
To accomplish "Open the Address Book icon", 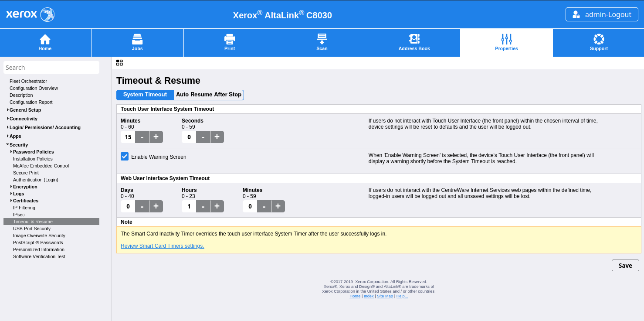I will coord(414,39).
